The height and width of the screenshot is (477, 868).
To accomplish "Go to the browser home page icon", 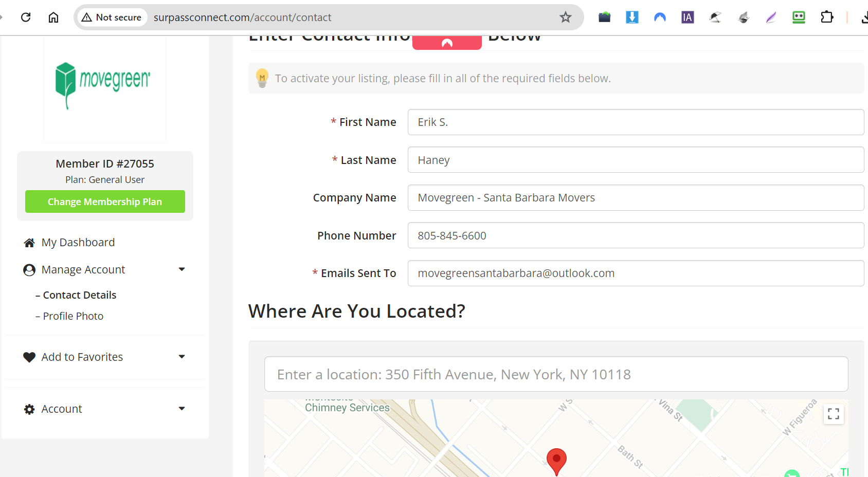I will [x=53, y=17].
